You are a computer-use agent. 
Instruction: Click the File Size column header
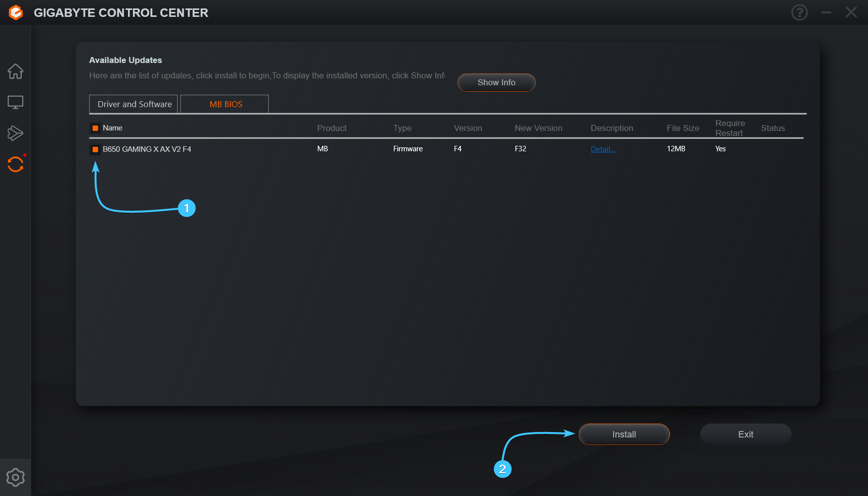point(683,128)
